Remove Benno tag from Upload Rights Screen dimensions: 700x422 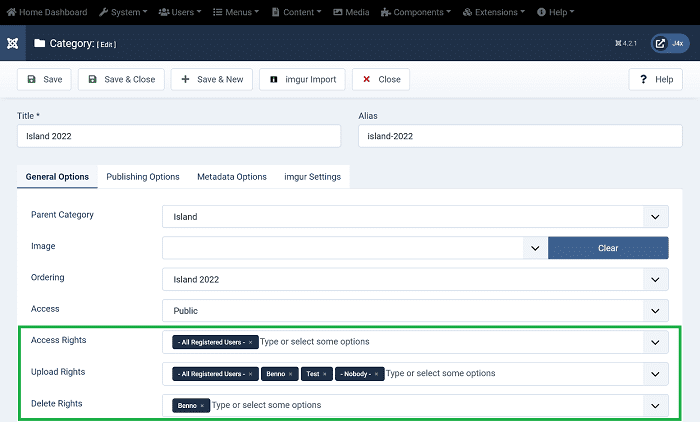291,373
